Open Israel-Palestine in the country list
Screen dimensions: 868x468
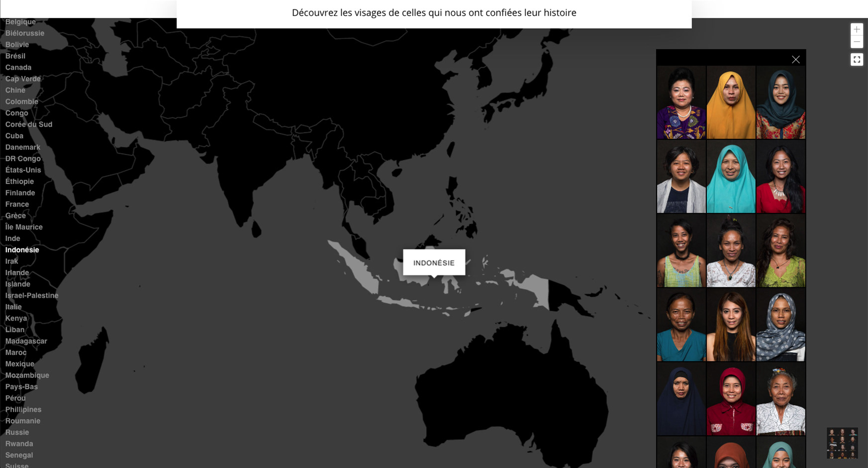tap(32, 296)
